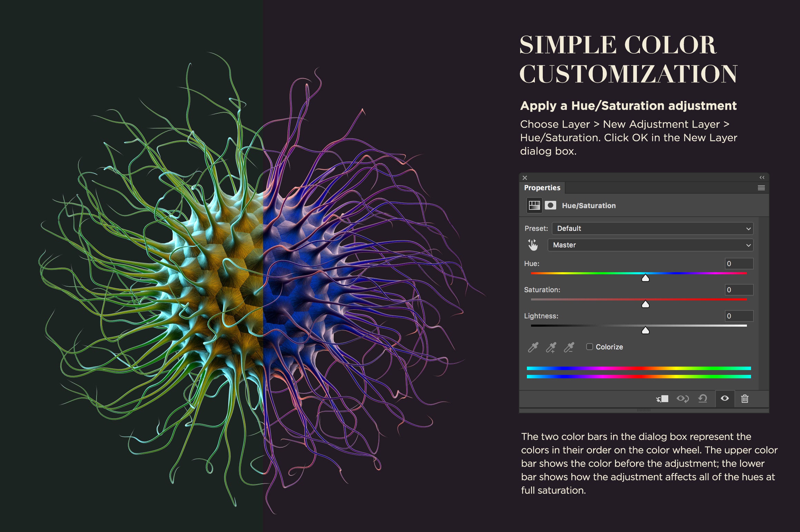800x532 pixels.
Task: Select the eyedropper tool
Action: coord(533,347)
